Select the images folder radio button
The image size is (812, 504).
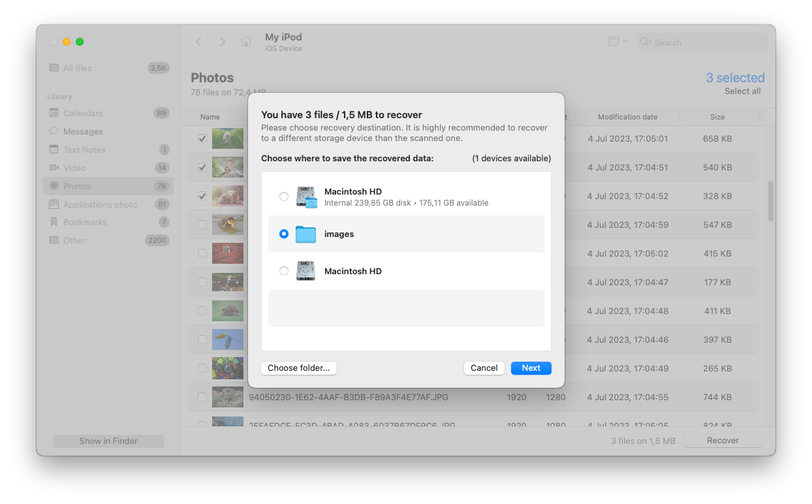[x=283, y=234]
